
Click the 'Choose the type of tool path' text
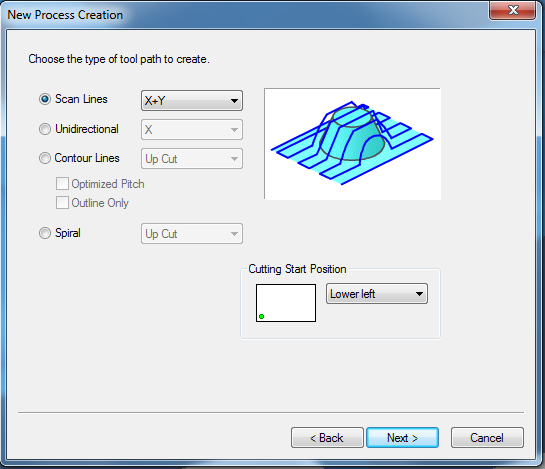tap(119, 59)
